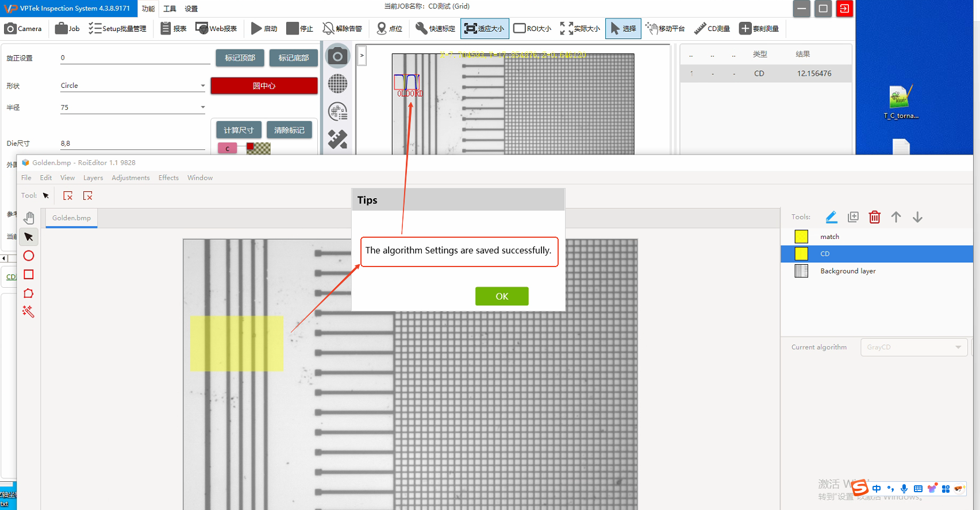Activate the magic wand tool
The width and height of the screenshot is (980, 510).
[28, 312]
